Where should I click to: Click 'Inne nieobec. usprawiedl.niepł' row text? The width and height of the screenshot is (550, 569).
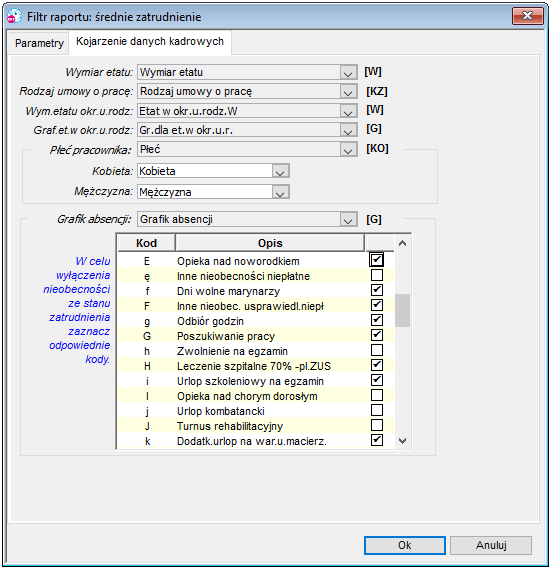click(x=250, y=306)
